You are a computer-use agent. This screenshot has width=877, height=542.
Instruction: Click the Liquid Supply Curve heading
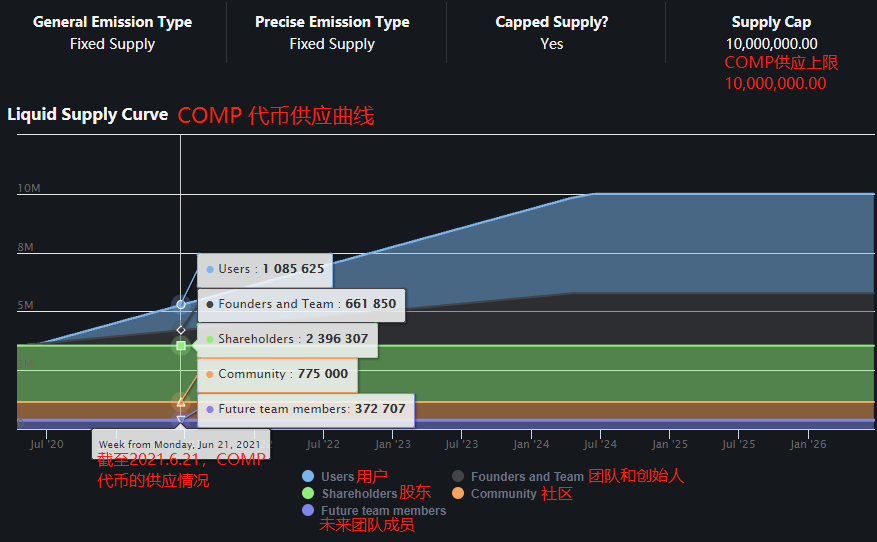point(88,114)
